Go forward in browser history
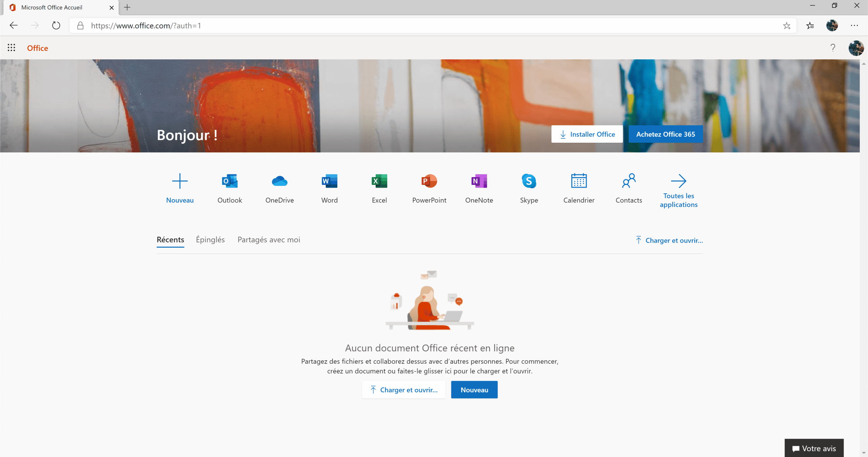Screen dimensions: 868x457 [x=35, y=25]
